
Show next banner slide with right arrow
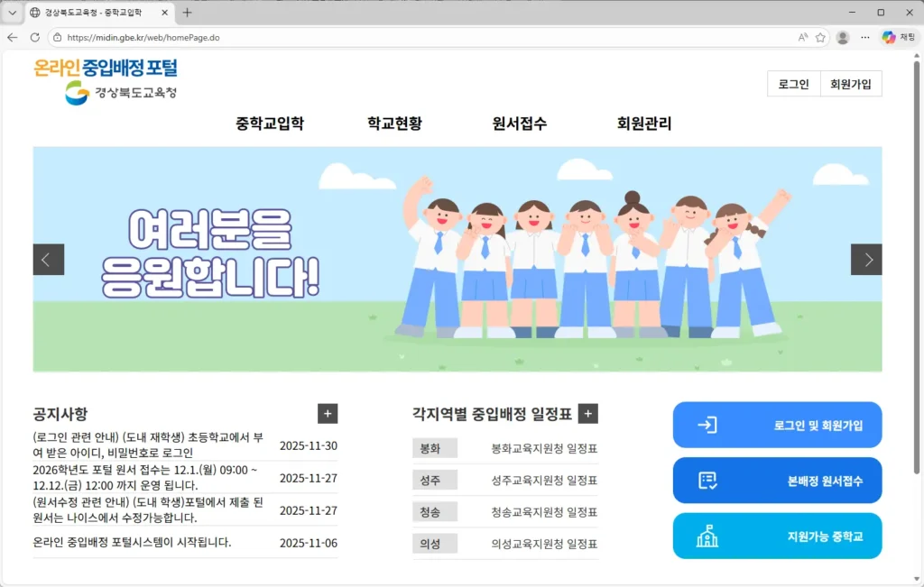tap(866, 260)
